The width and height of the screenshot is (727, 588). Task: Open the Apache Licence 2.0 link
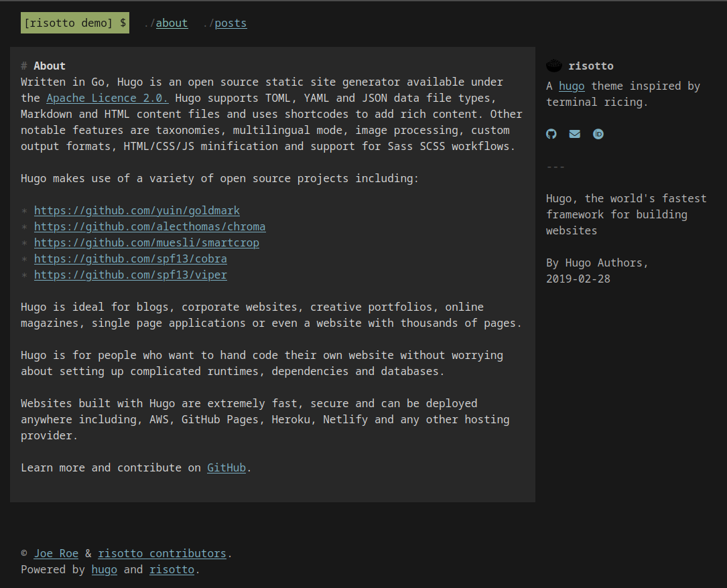(x=107, y=98)
